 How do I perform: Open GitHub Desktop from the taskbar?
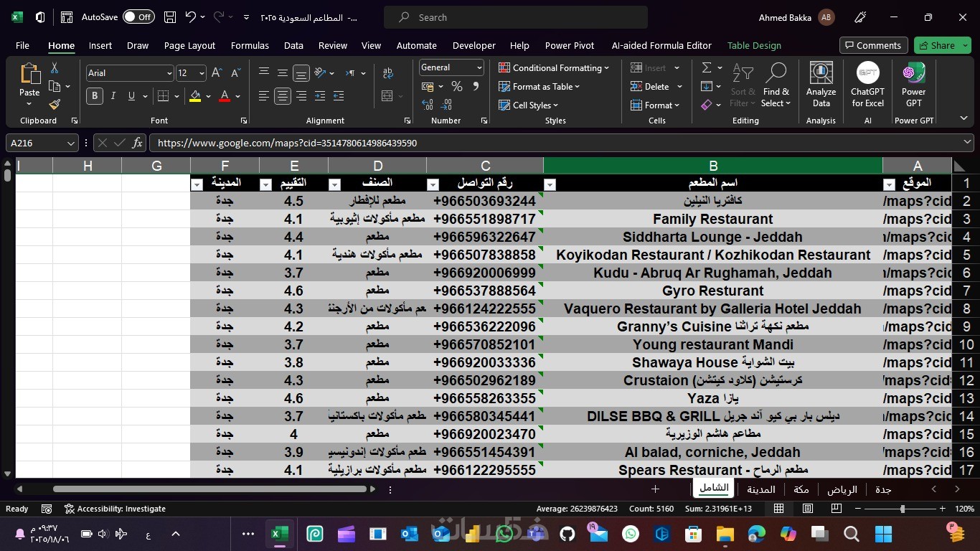[567, 534]
